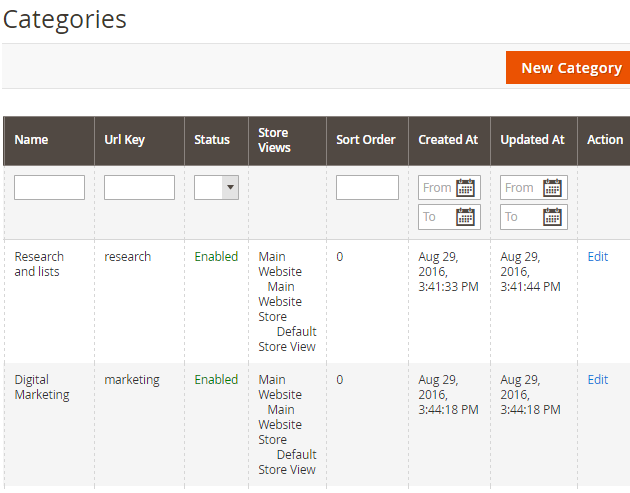
Task: Focus the Sort Order filter field
Action: click(x=367, y=187)
